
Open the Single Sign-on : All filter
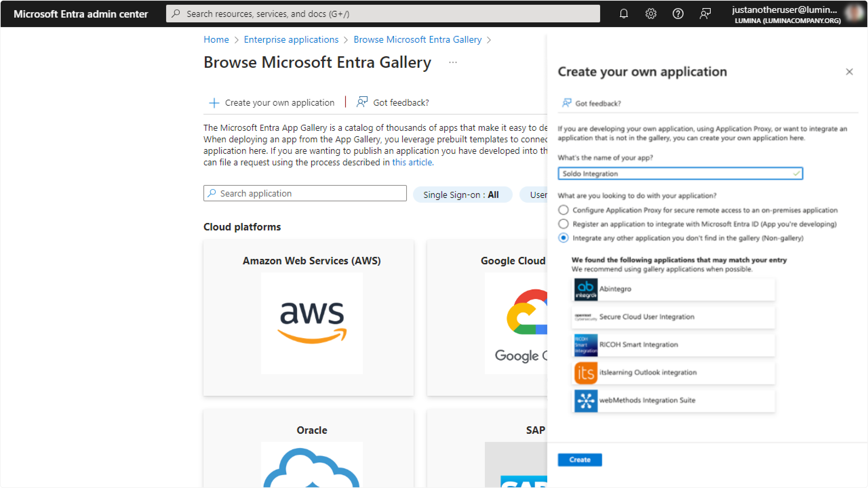click(462, 195)
